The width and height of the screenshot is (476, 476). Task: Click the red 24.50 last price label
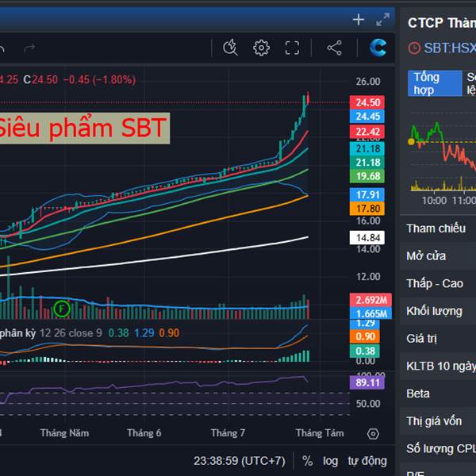coord(367,102)
